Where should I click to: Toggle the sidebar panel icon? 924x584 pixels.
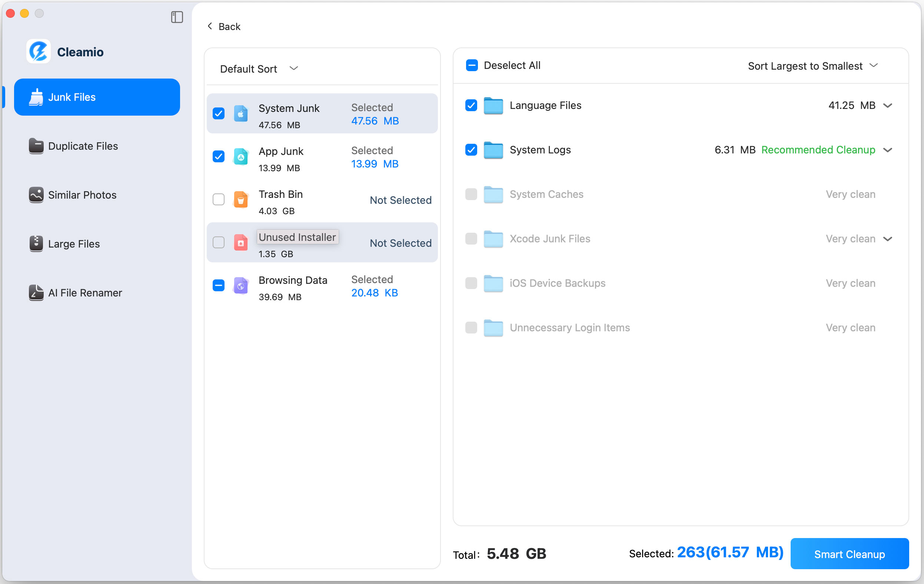pos(176,17)
